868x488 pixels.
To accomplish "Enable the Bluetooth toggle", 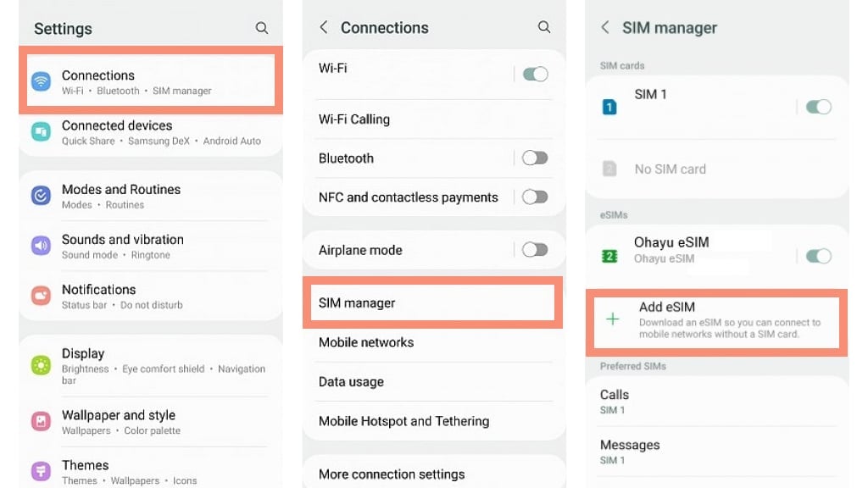I will 534,158.
